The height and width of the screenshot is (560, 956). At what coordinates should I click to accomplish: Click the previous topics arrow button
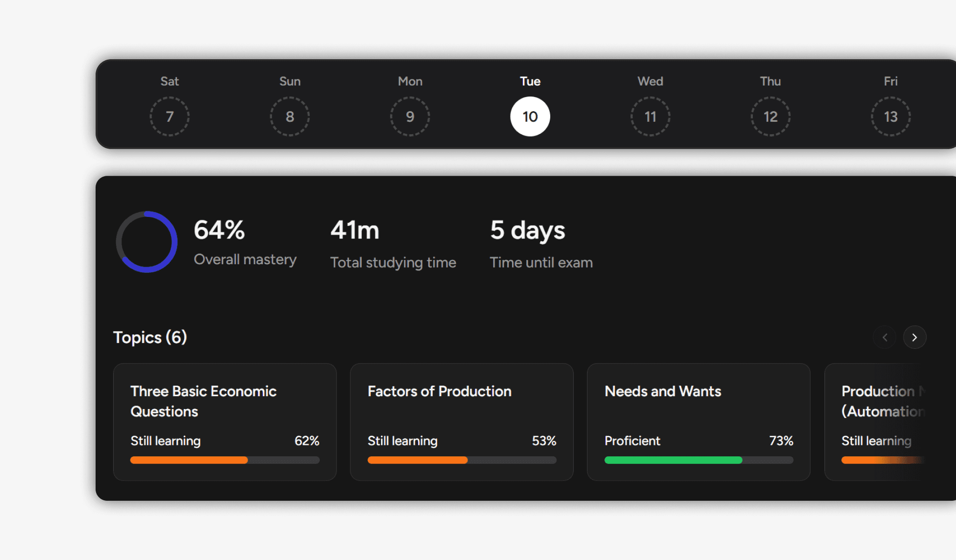[885, 337]
